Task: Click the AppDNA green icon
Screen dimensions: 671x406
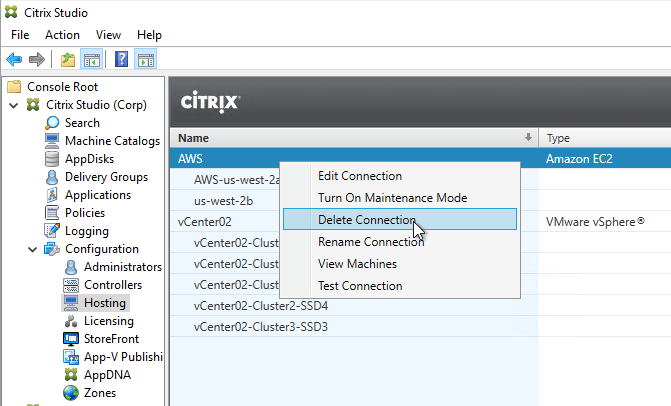Action: click(x=71, y=375)
